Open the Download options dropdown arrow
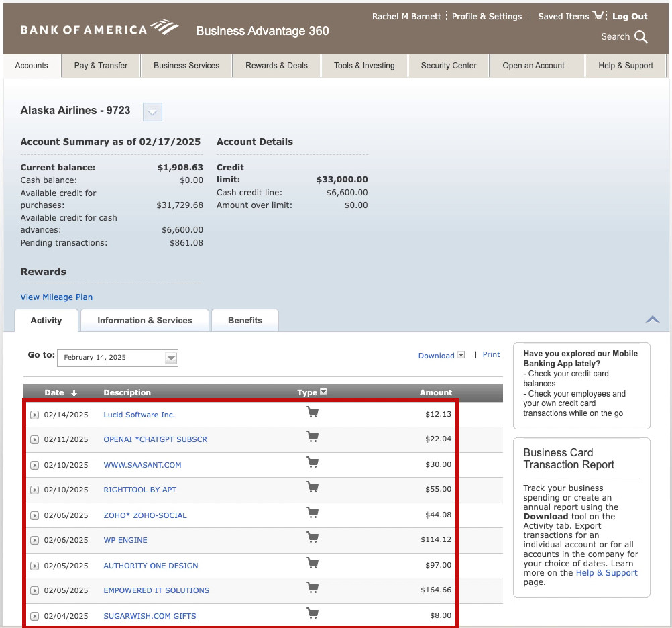672x628 pixels. (x=461, y=355)
